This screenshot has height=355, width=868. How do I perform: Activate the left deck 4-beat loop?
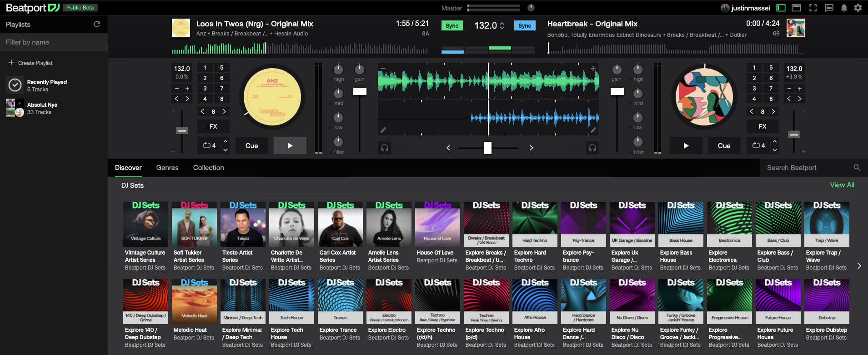pos(209,145)
